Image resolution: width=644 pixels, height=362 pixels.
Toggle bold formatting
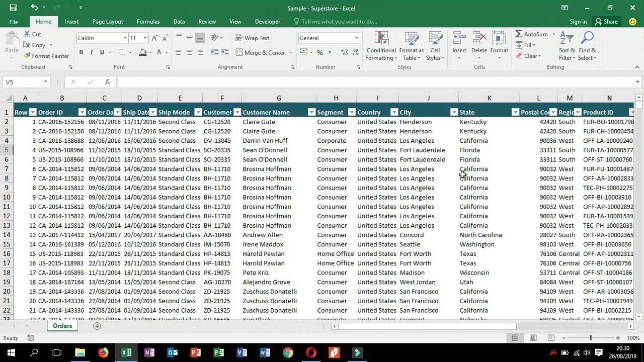(x=81, y=52)
